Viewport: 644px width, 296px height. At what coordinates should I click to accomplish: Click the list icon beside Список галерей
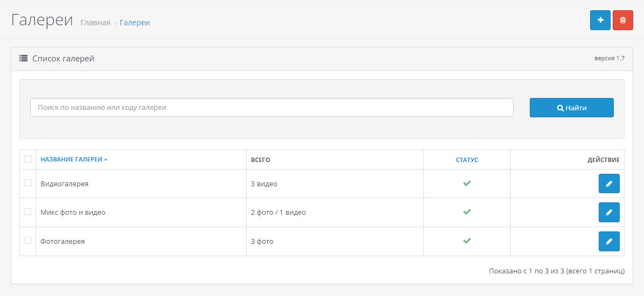click(24, 58)
